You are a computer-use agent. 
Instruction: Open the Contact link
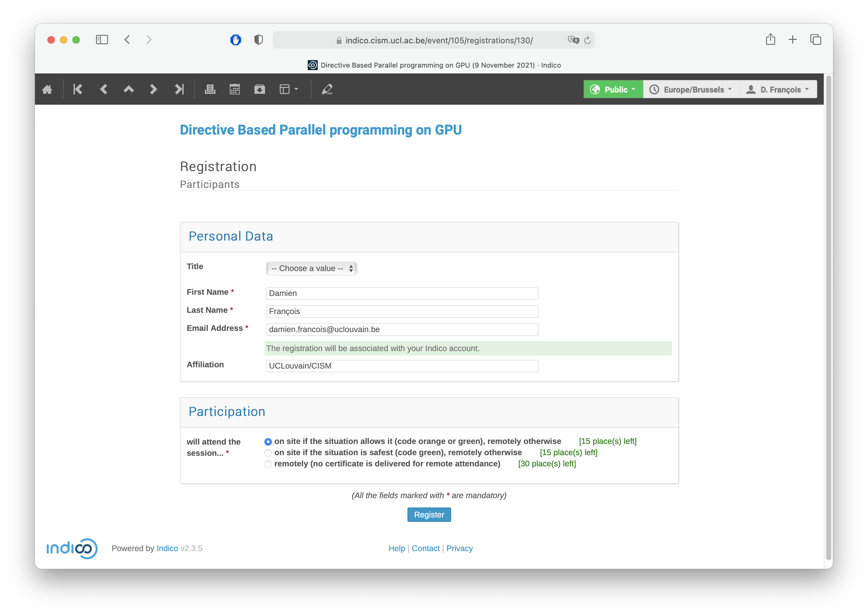tap(426, 548)
